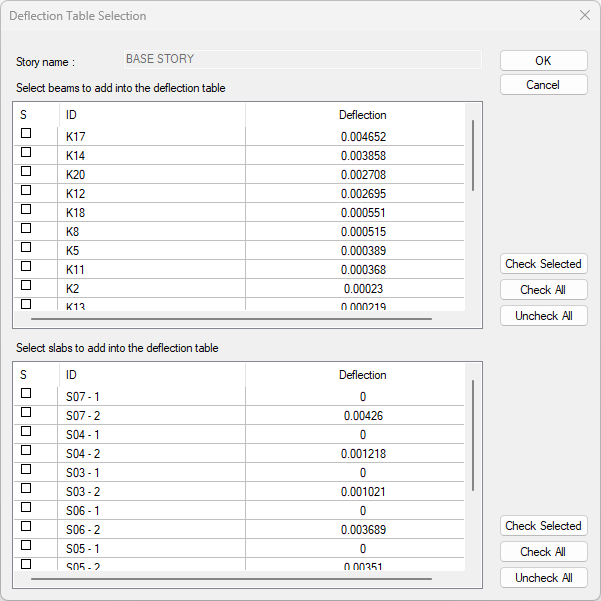Click Check Selected for beams list
Screen dimensions: 601x601
543,264
